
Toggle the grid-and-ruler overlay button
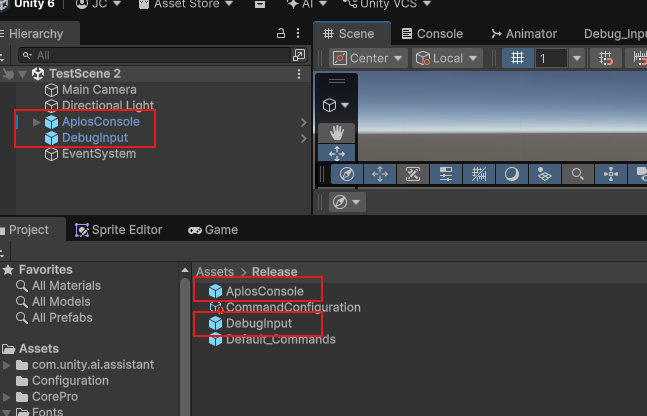pos(479,174)
